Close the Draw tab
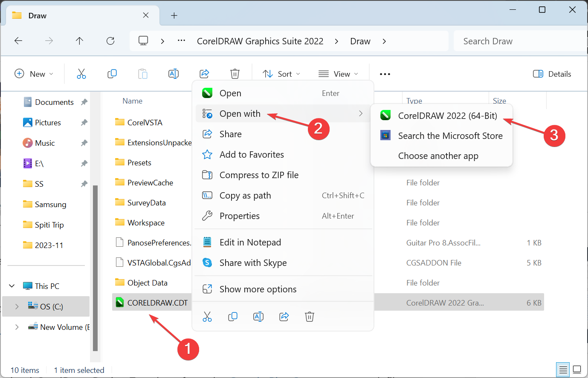Viewport: 588px width, 378px height. click(146, 15)
